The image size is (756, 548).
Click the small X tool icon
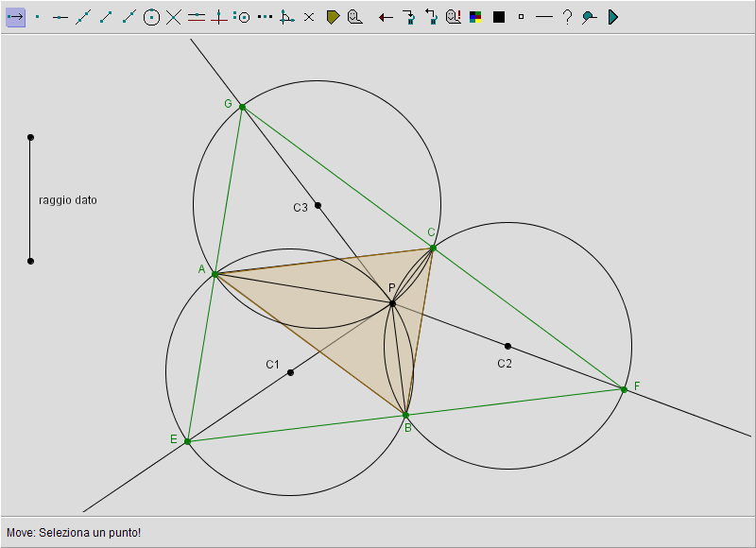click(309, 17)
